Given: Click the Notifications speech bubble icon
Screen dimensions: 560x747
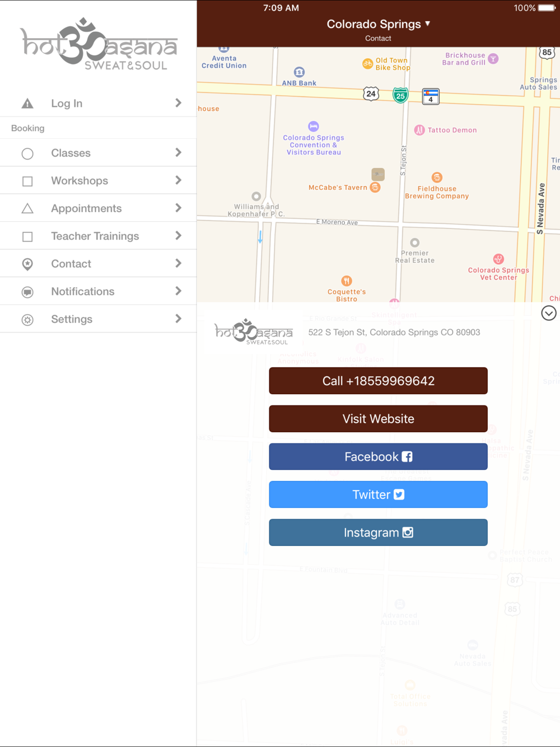Looking at the screenshot, I should click(27, 292).
